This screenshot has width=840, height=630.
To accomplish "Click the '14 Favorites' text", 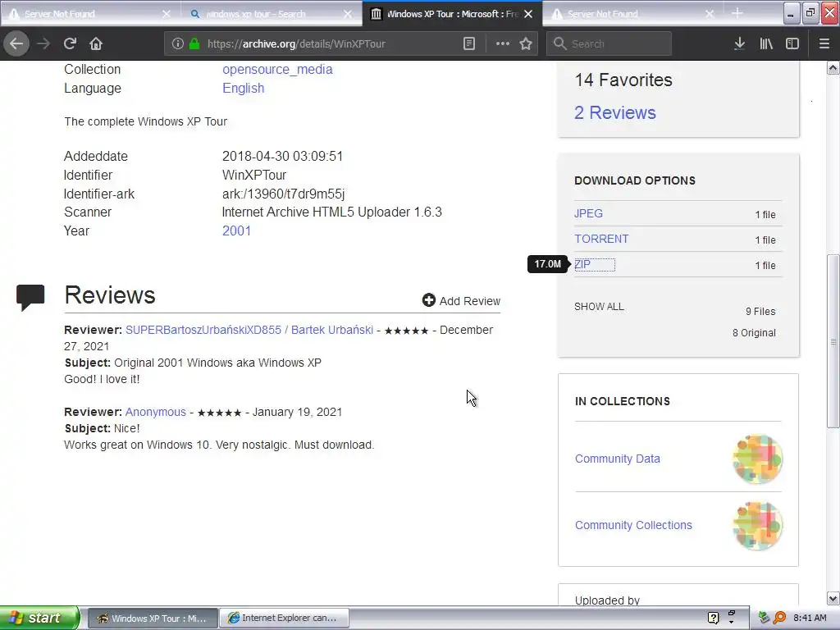I will (623, 80).
